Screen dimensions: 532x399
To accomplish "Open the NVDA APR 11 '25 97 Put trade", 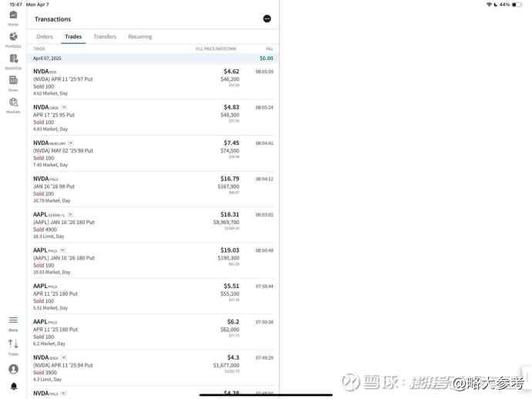I will tap(153, 82).
